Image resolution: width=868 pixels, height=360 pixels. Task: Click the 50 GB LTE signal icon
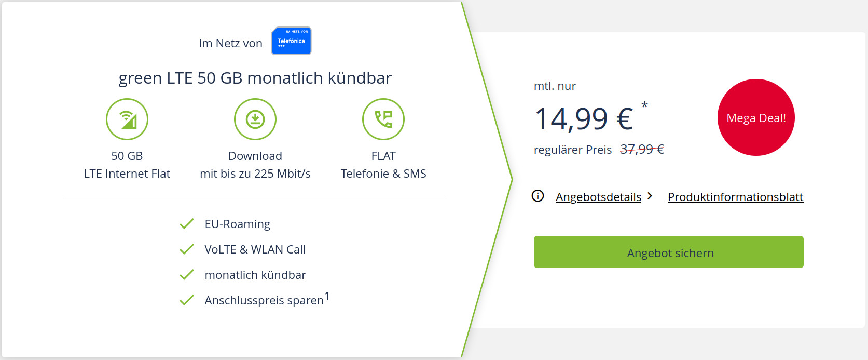127,119
